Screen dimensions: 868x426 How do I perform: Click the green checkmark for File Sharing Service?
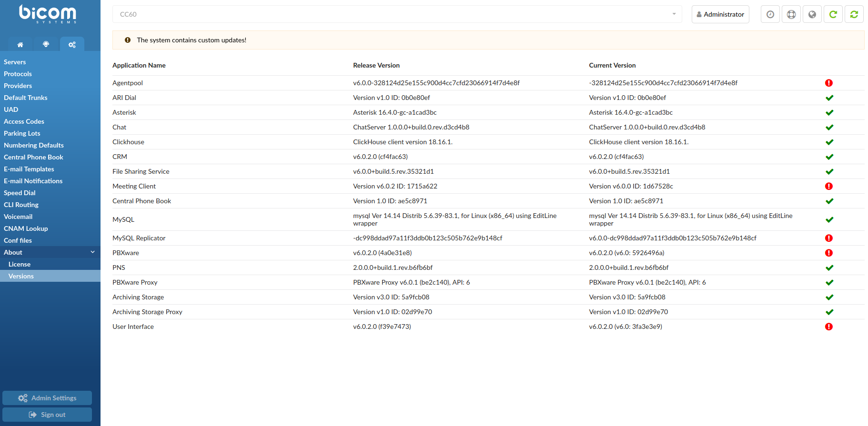coord(829,171)
